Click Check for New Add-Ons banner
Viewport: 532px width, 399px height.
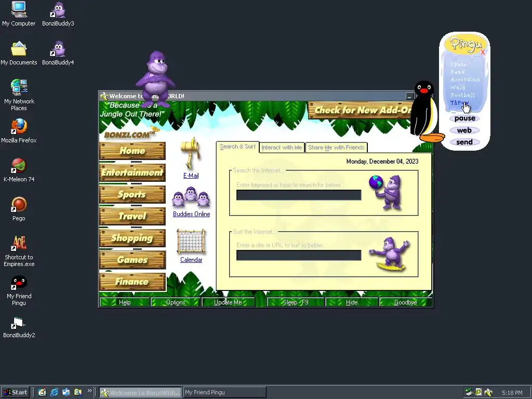[x=361, y=110]
